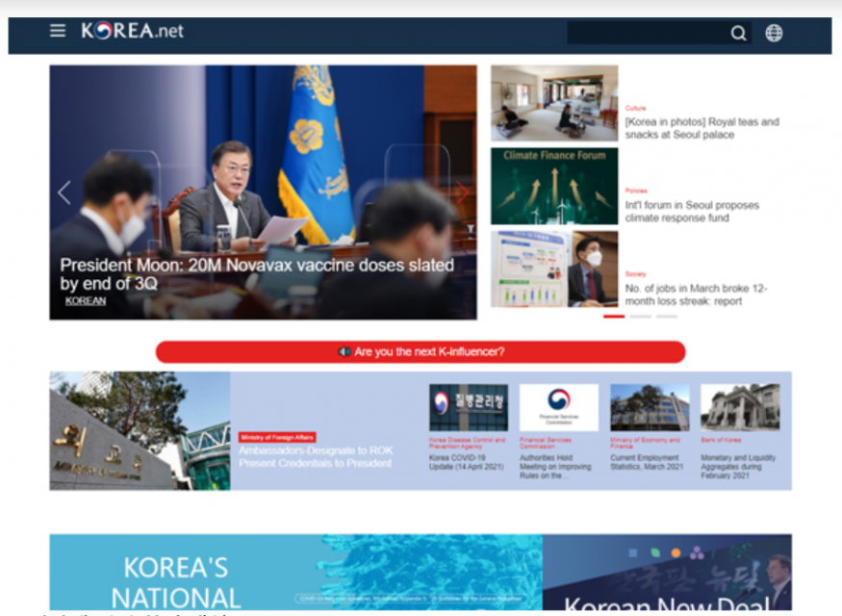Screen dimensions: 842x616
Task: Open Ambassadors-Designate to ROK article
Action: (x=316, y=456)
